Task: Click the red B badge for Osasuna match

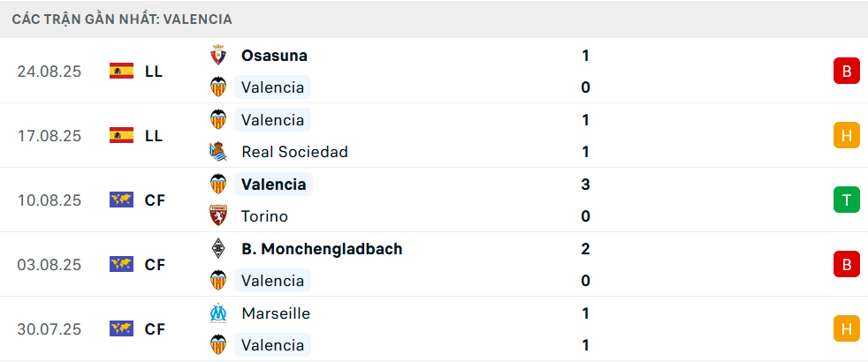Action: point(846,72)
